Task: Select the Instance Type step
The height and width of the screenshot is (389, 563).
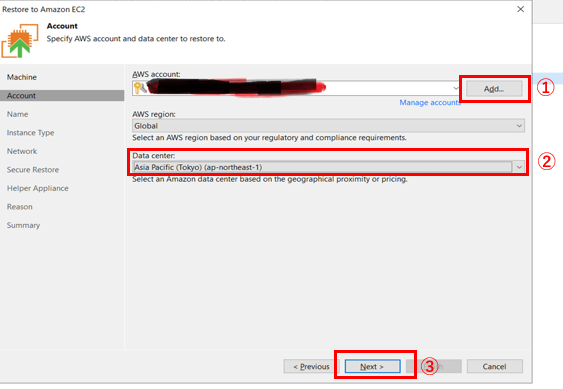Action: tap(31, 133)
